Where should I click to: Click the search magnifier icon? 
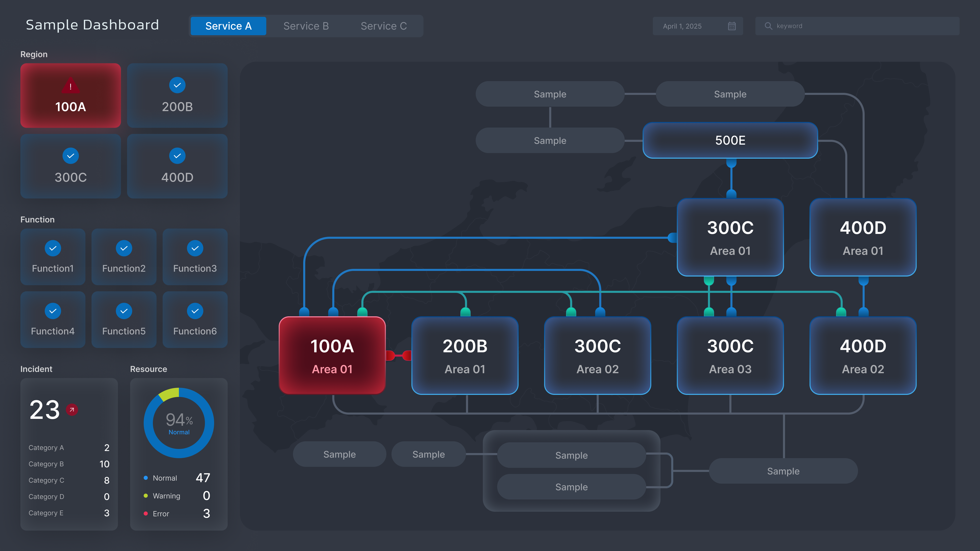768,26
